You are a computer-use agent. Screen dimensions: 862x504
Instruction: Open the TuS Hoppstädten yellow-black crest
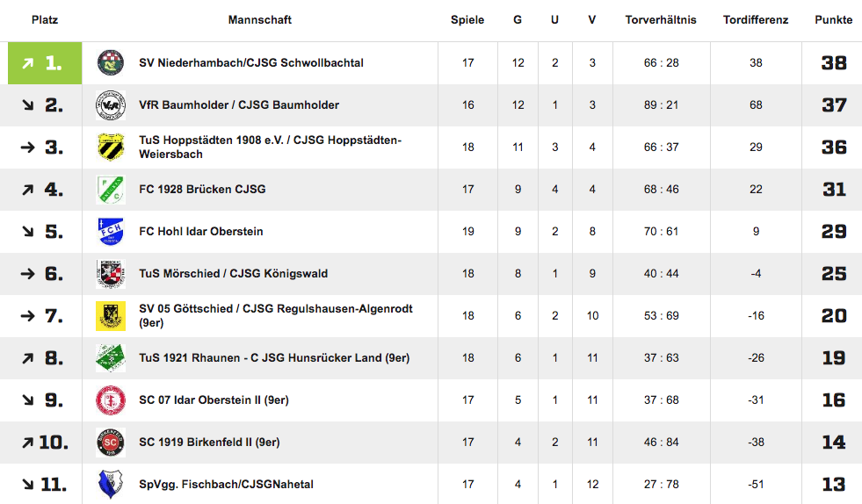pyautogui.click(x=111, y=148)
